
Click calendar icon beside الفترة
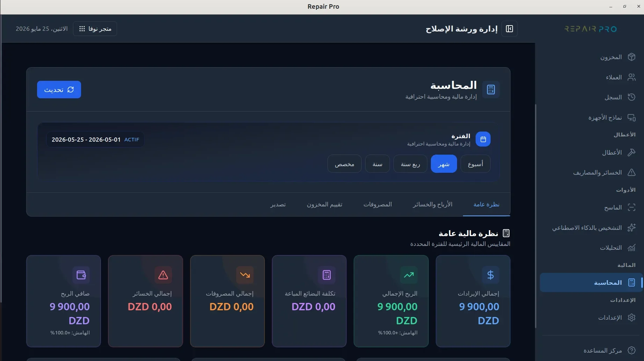click(x=483, y=139)
